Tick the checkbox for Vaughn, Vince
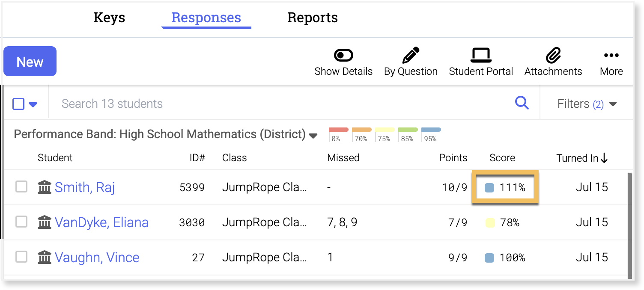The image size is (644, 290). click(21, 257)
